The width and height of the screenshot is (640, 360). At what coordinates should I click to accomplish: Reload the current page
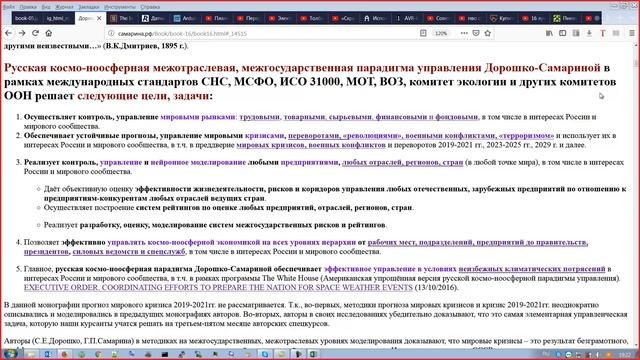point(36,33)
